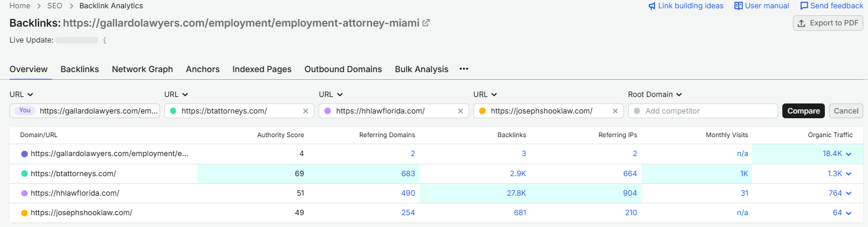The width and height of the screenshot is (868, 227).
Task: Click monthly visits value 31
Action: point(744,193)
